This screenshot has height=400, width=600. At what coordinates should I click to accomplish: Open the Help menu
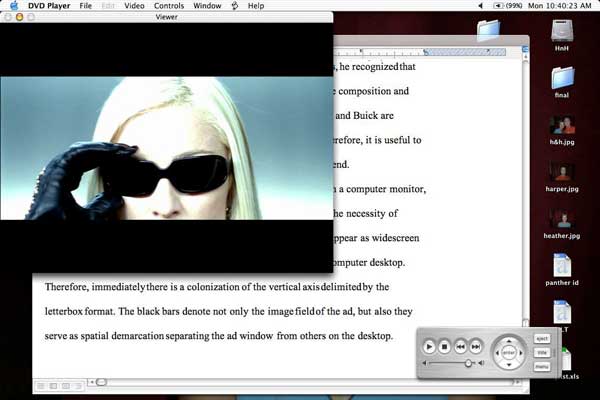[x=256, y=6]
